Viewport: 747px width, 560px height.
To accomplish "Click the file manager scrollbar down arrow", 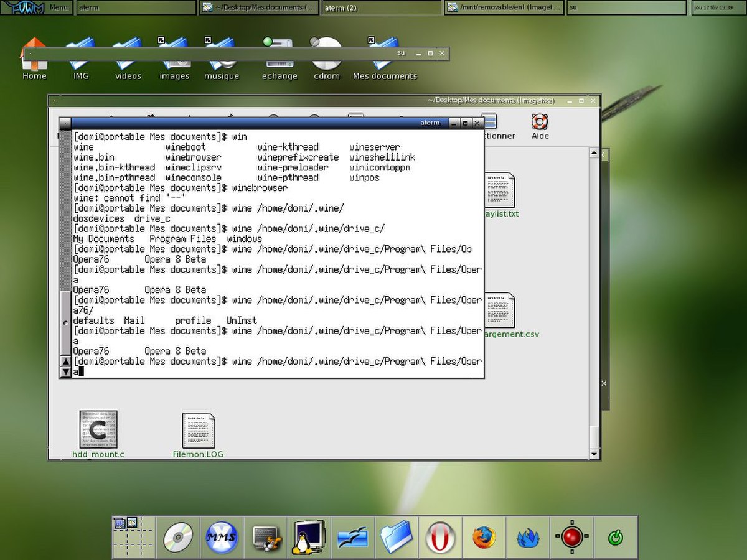I will (594, 455).
